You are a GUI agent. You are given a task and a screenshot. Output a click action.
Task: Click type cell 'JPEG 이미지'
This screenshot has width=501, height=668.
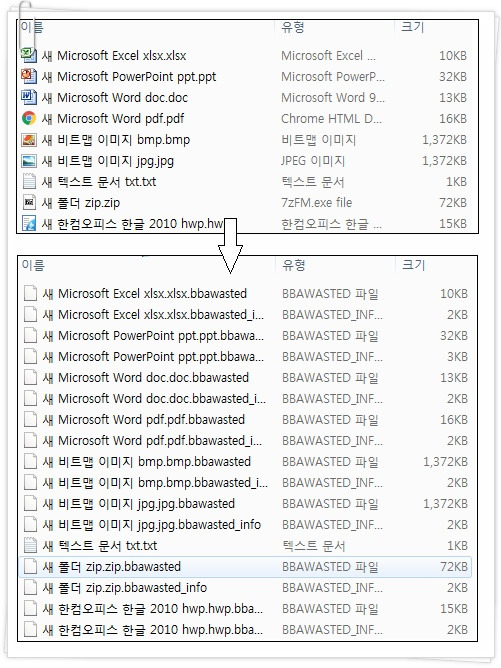click(313, 161)
